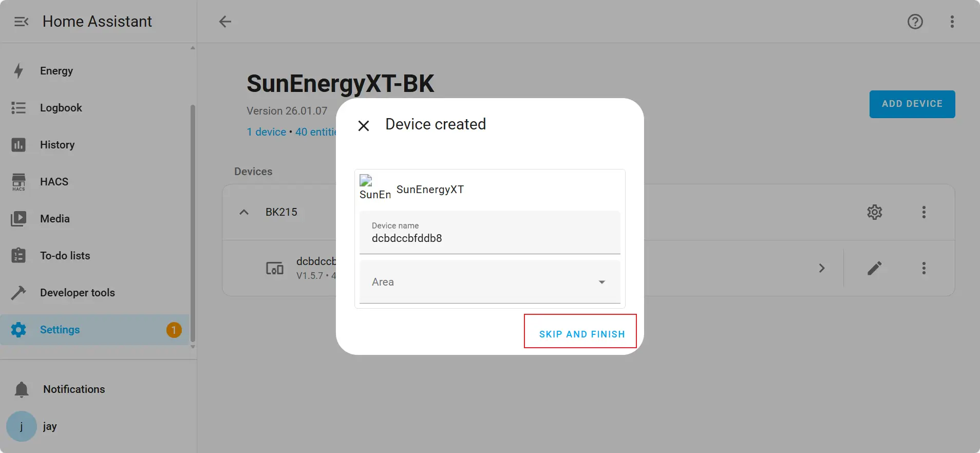Image resolution: width=980 pixels, height=453 pixels.
Task: Open the help question mark icon
Action: coord(915,22)
